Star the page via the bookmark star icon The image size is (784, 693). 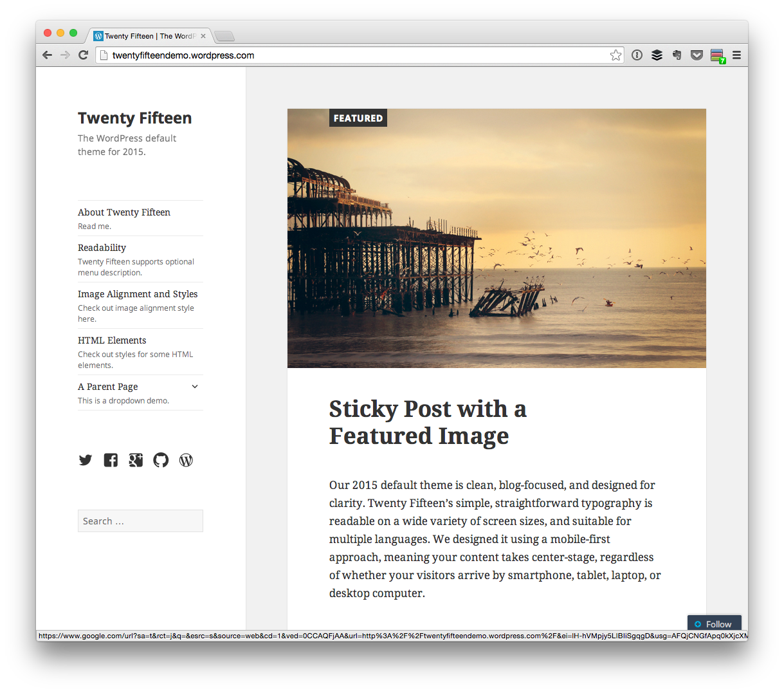(x=616, y=55)
